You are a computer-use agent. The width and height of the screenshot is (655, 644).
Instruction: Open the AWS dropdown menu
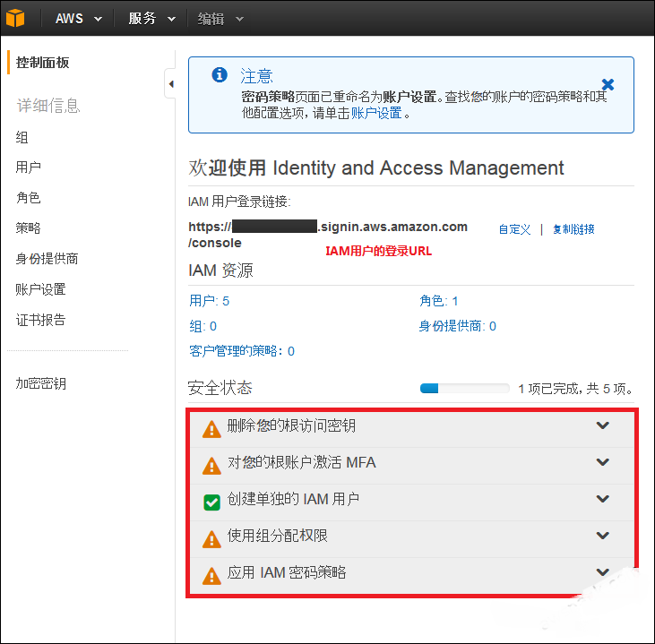[x=79, y=19]
